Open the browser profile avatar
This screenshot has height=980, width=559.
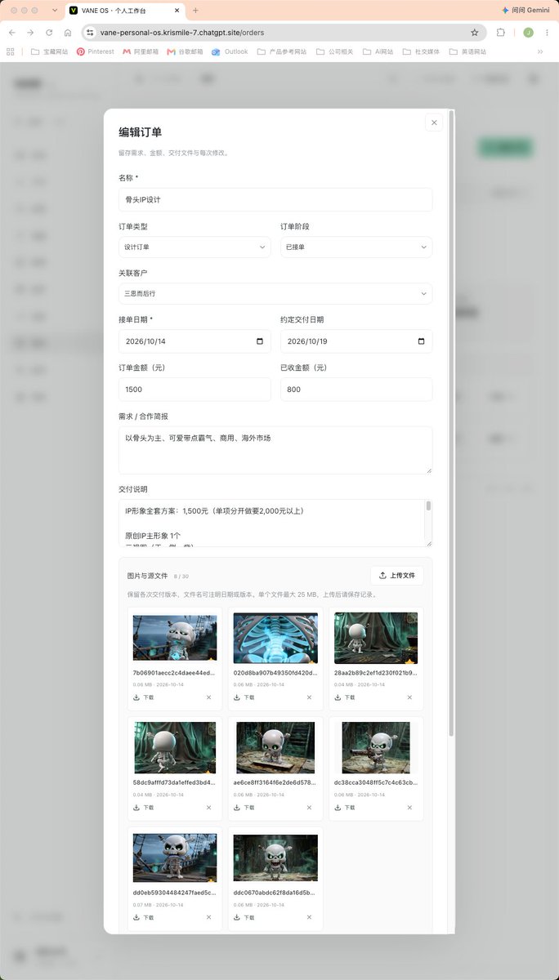coord(528,32)
